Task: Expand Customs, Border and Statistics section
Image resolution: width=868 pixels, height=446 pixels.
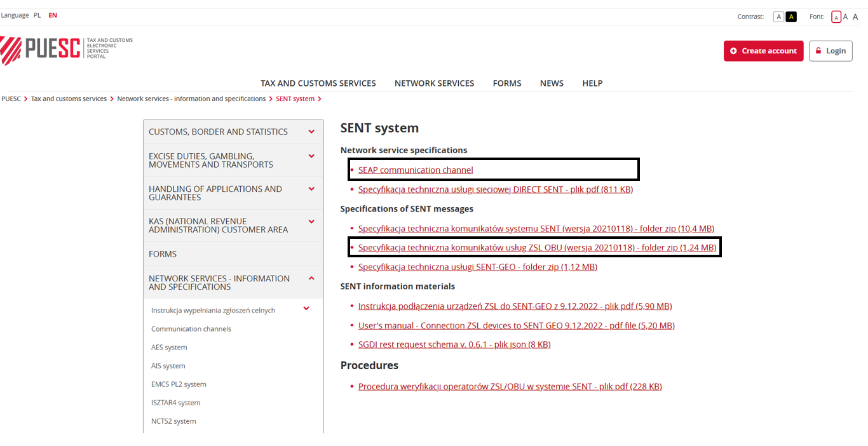Action: [311, 132]
